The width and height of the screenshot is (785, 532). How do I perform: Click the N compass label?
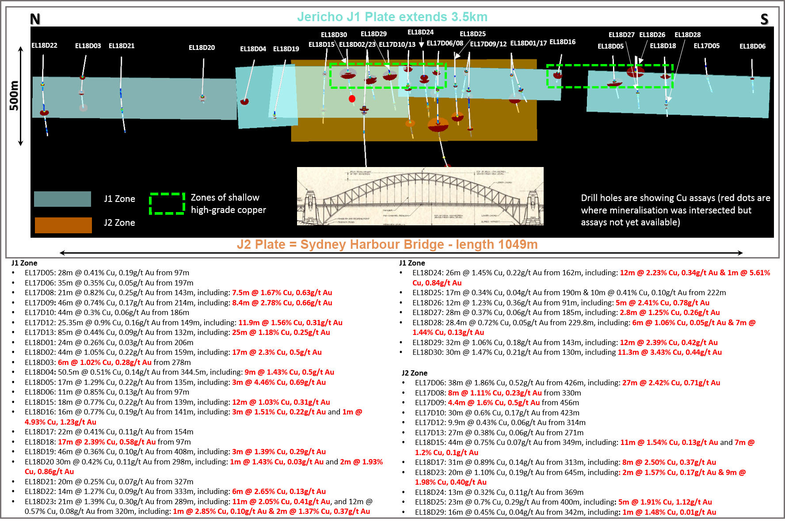coord(35,19)
